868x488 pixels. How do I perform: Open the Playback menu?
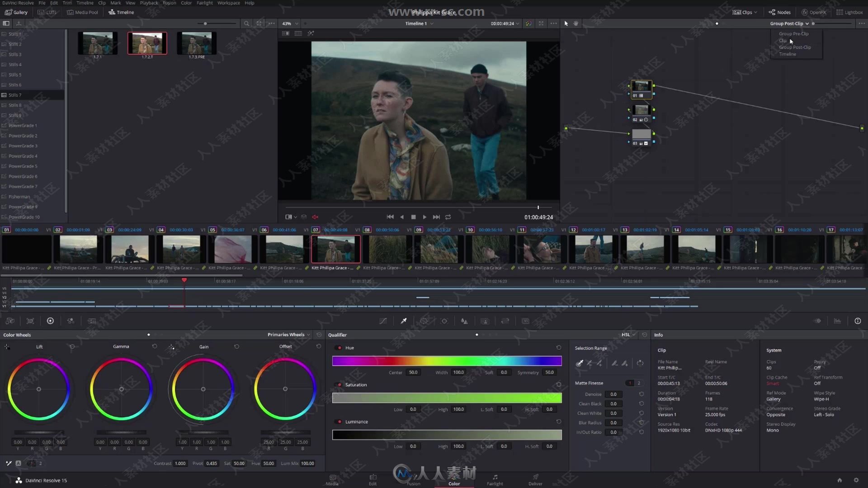coord(149,3)
